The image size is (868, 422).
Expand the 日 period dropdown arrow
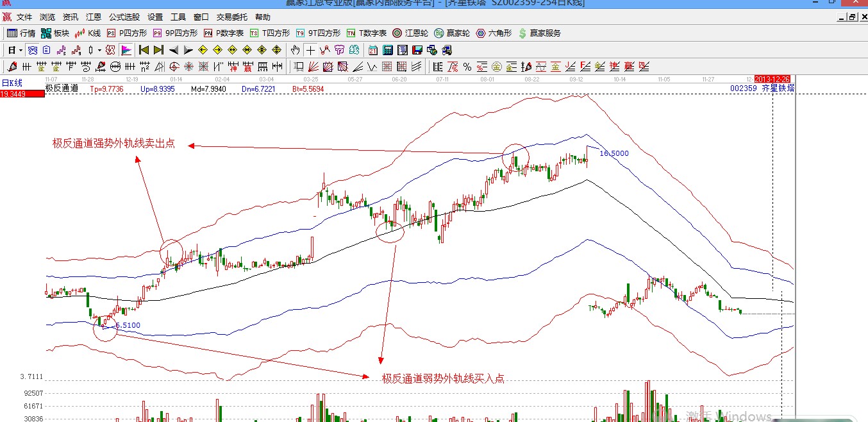(x=21, y=50)
